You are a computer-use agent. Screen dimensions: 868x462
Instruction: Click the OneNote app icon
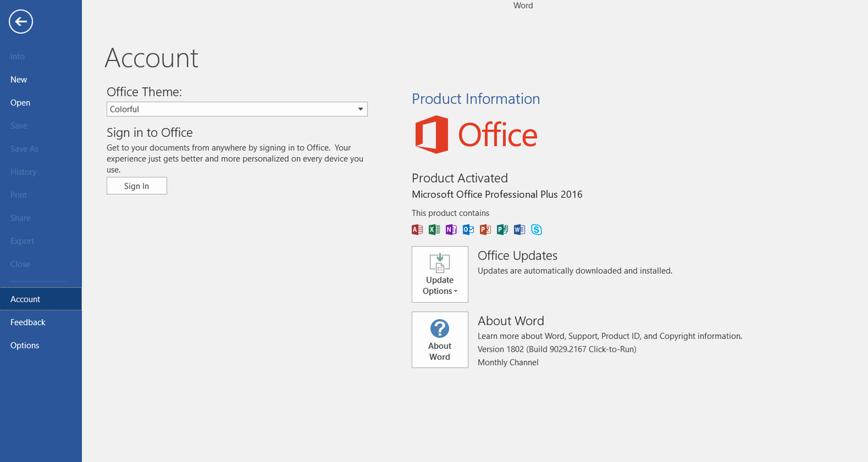(x=452, y=230)
